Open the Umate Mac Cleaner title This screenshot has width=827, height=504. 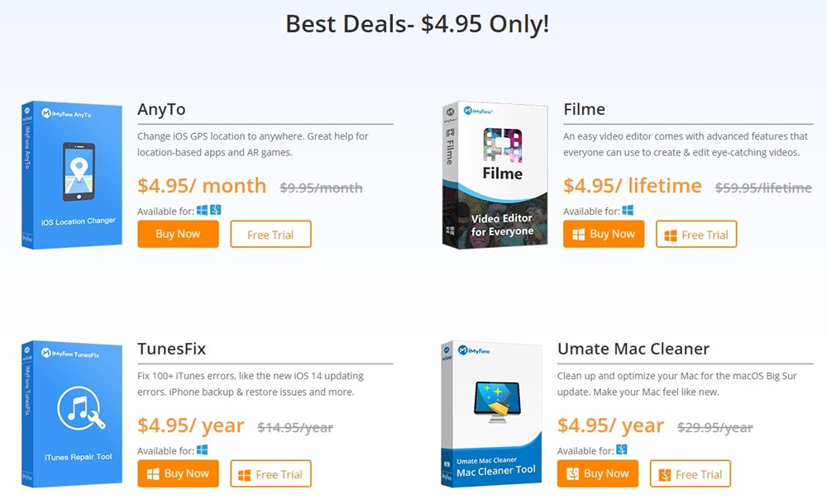tap(633, 349)
